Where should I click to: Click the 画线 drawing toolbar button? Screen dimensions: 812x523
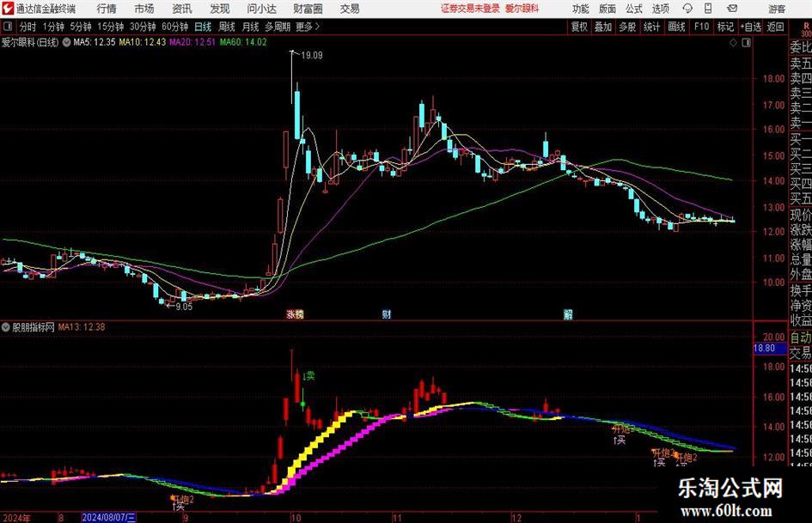click(676, 27)
